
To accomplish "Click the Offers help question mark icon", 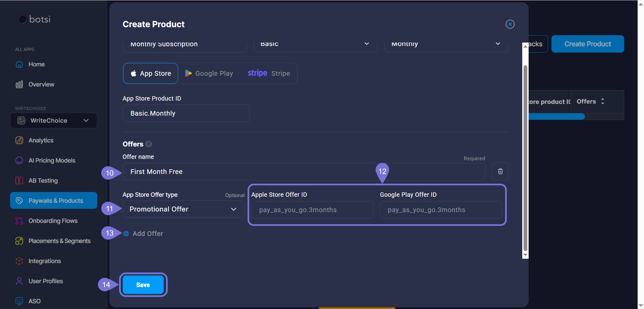I will [x=149, y=144].
